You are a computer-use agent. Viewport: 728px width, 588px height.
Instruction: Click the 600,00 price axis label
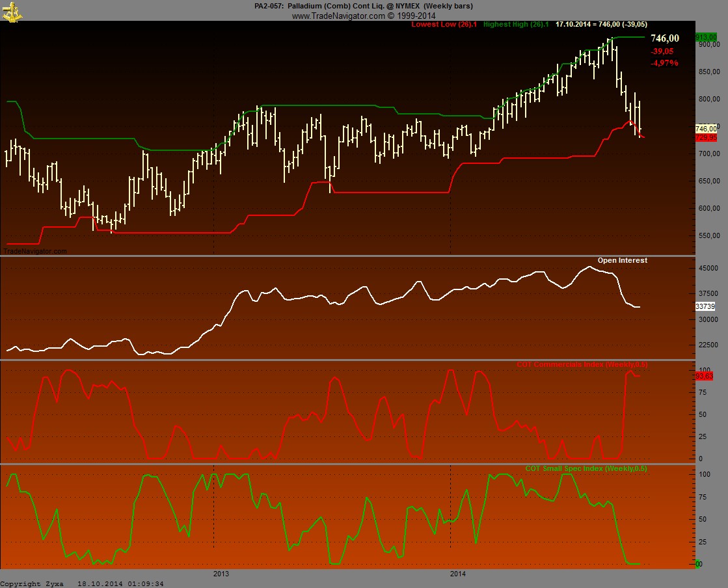tap(709, 208)
